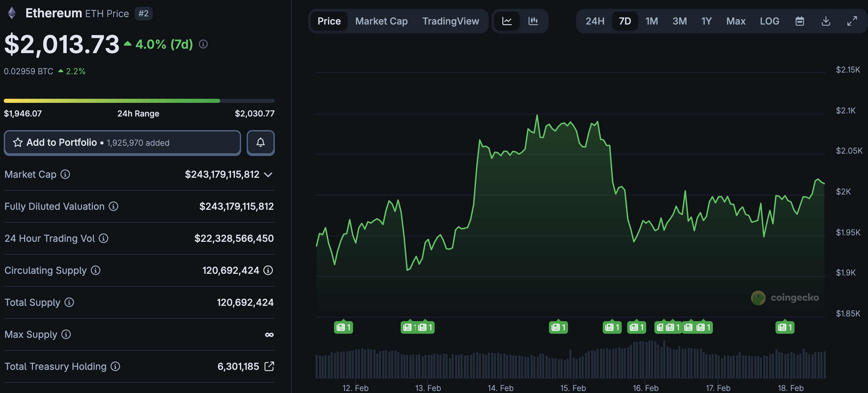Select the 1Y time range

tap(706, 21)
